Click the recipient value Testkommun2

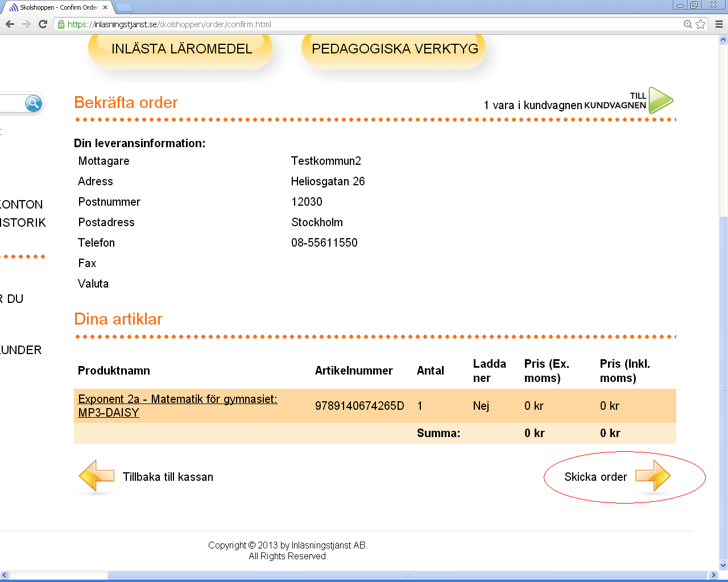[326, 161]
